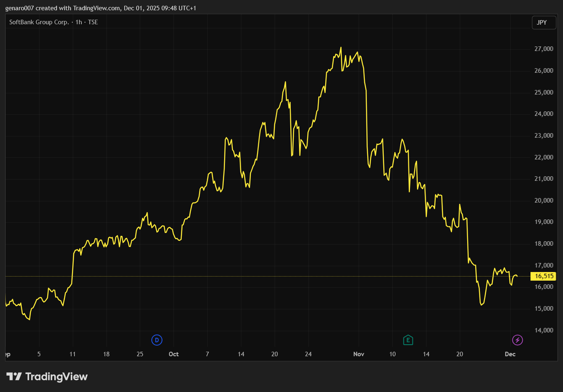Viewport: 563px width, 392px height.
Task: Click the genaro007 created with TradingView.com header
Action: point(100,8)
